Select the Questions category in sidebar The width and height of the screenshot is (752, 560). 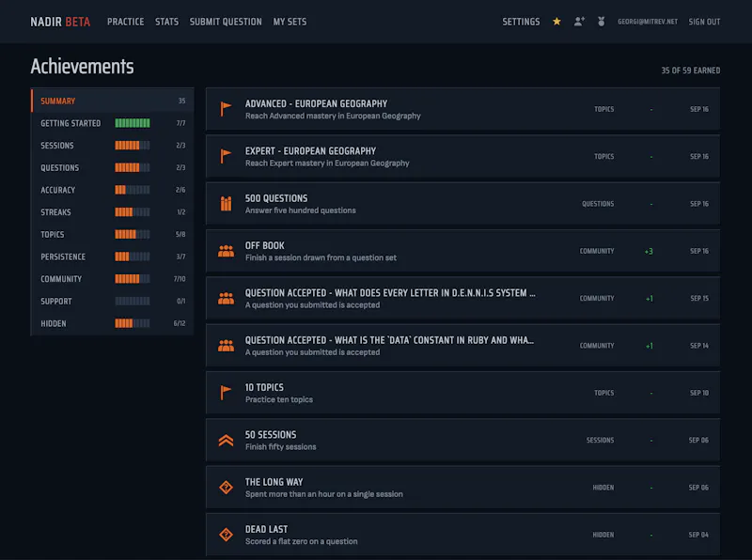click(x=112, y=168)
